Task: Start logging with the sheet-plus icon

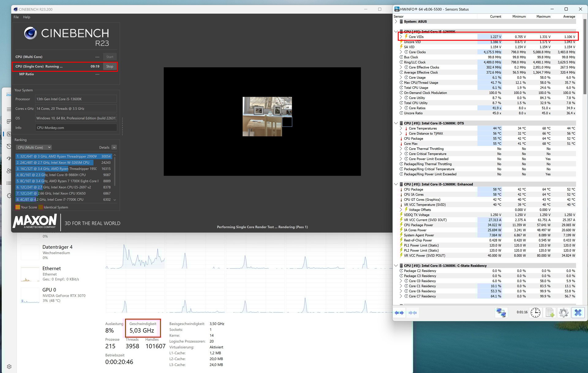Action: [x=550, y=313]
